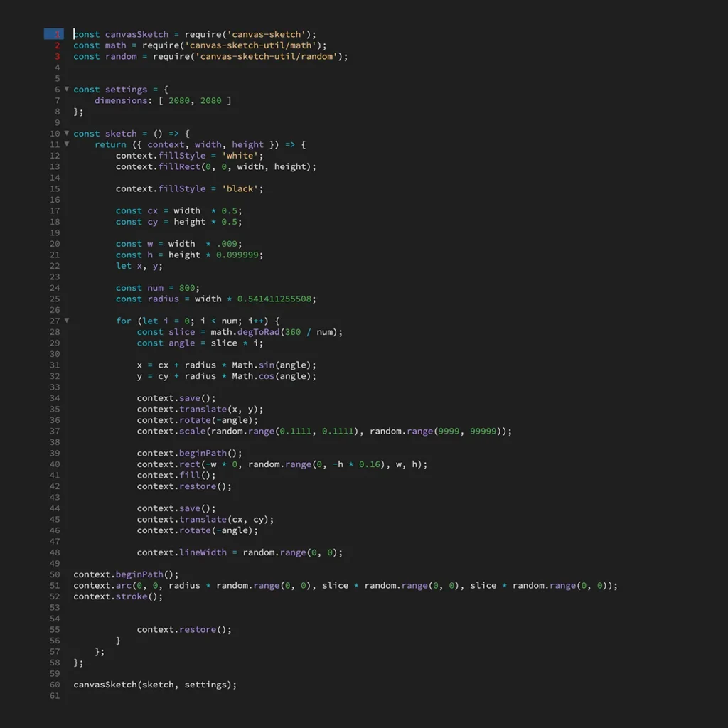
Task: Click the first '2080' on line 7
Action: 178,100
